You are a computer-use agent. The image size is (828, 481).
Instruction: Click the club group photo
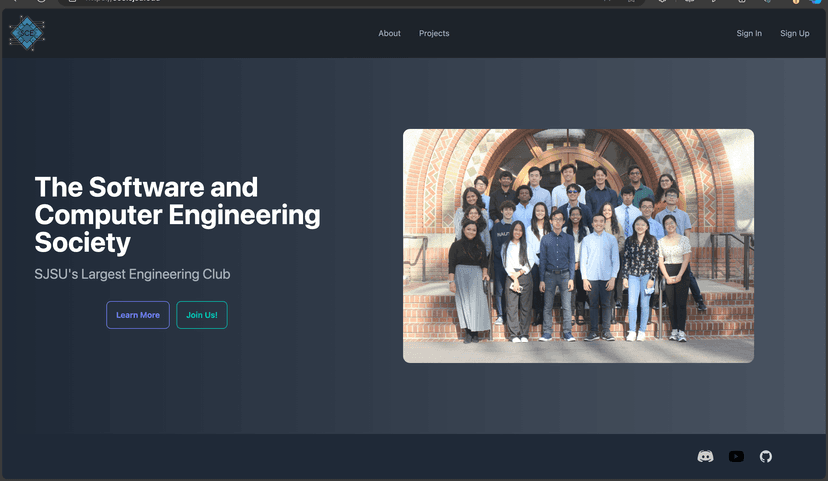pyautogui.click(x=578, y=245)
